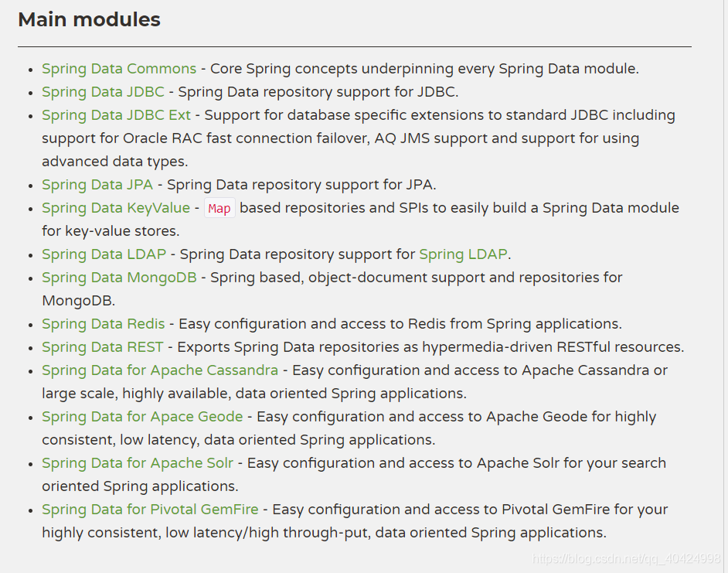Click the blog.csdn.net watermark URL

(626, 558)
